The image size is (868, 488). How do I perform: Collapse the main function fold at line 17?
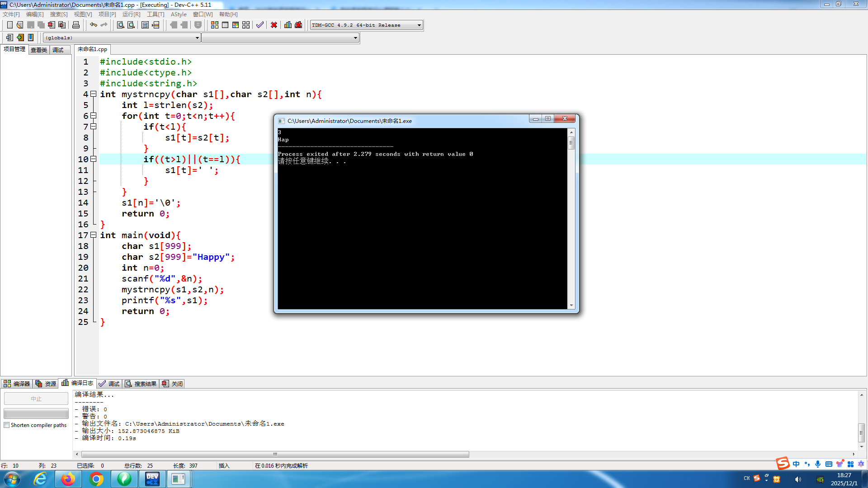[94, 235]
